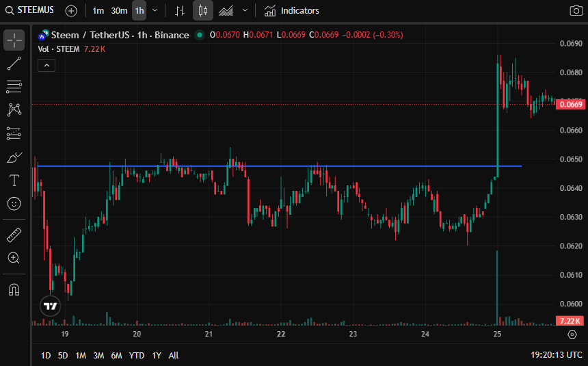The height and width of the screenshot is (366, 588).
Task: Click the 7.22K volume axis label
Action: tap(570, 321)
